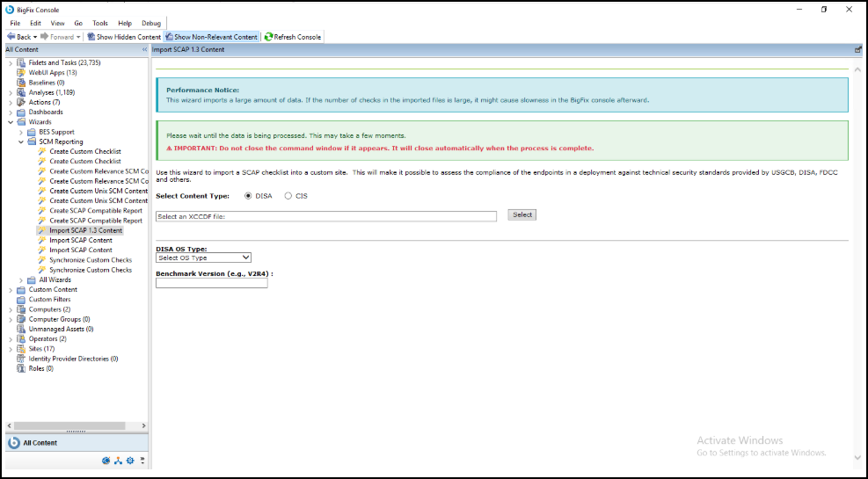The width and height of the screenshot is (868, 479).
Task: Click the XCCDF file path field
Action: 326,216
